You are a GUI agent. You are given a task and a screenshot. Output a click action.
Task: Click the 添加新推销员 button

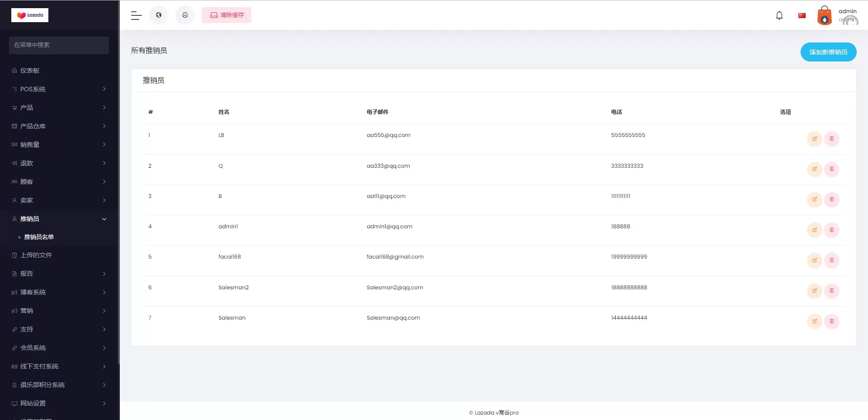(828, 52)
